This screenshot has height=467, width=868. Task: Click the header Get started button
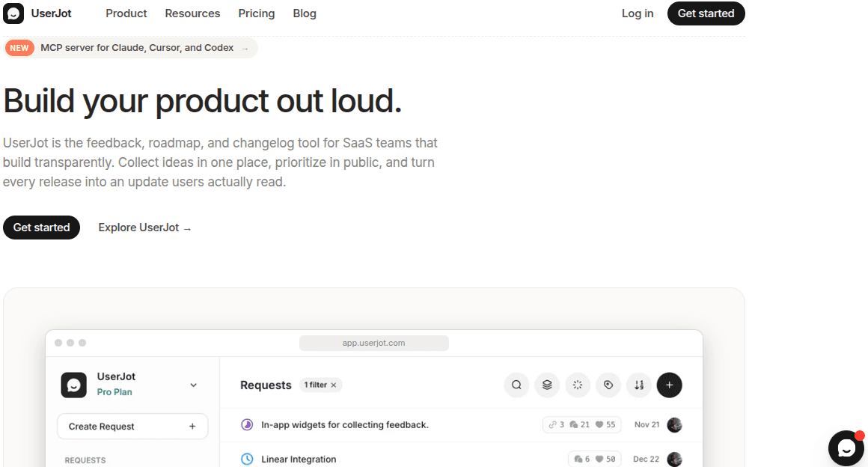[x=706, y=13]
